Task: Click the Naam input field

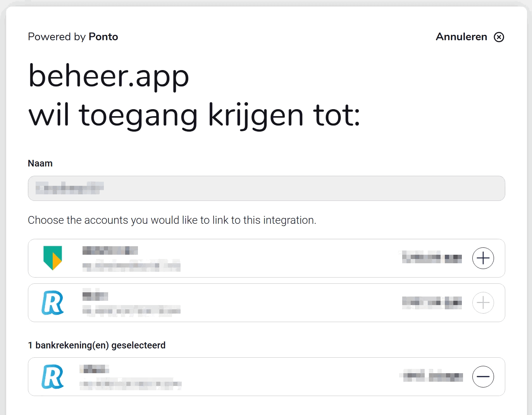Action: tap(266, 189)
